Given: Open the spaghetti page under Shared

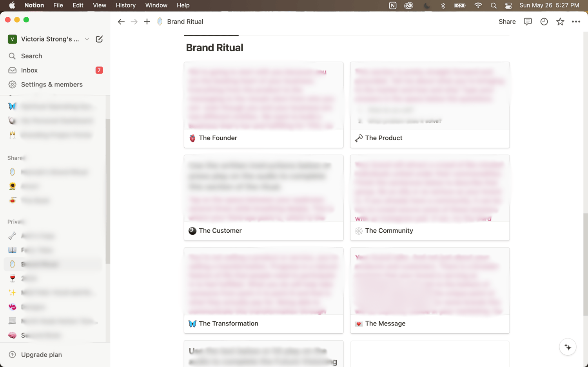Looking at the screenshot, I should click(53, 201).
